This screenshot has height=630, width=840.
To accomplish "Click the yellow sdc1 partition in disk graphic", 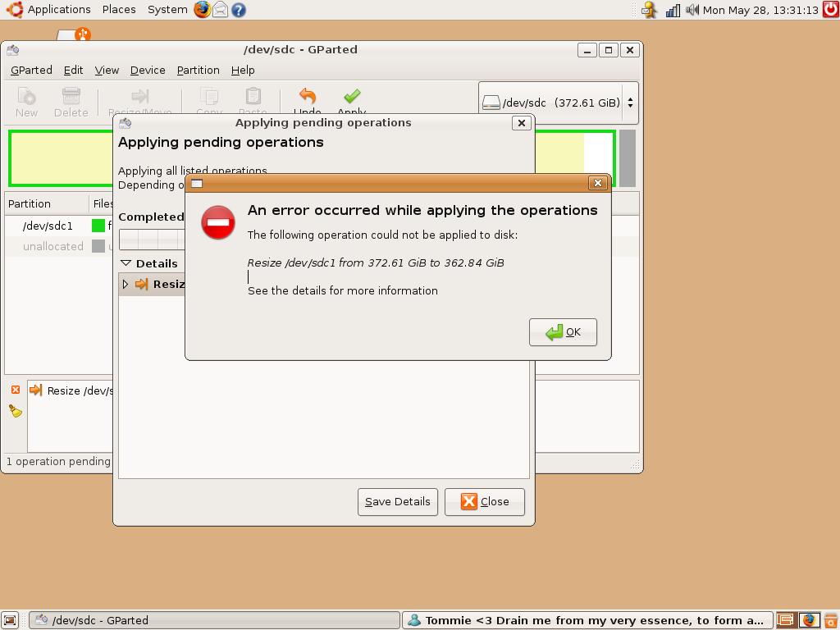I will (61, 158).
